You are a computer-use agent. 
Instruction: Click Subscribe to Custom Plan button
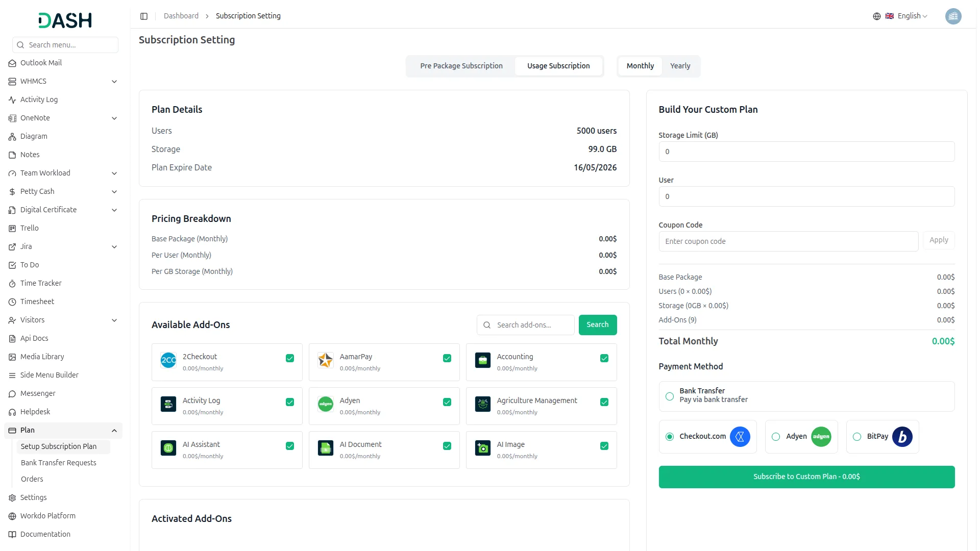pos(806,477)
